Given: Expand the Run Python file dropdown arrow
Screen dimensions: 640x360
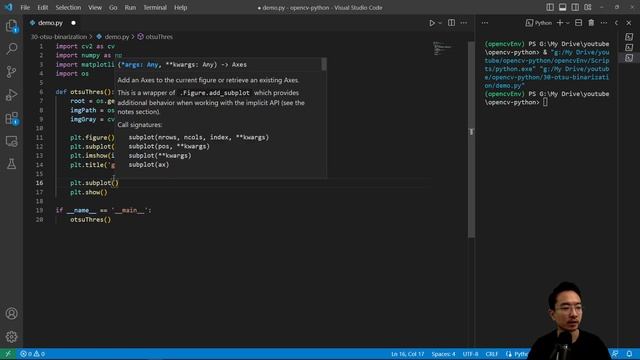Looking at the screenshot, I should (x=440, y=23).
